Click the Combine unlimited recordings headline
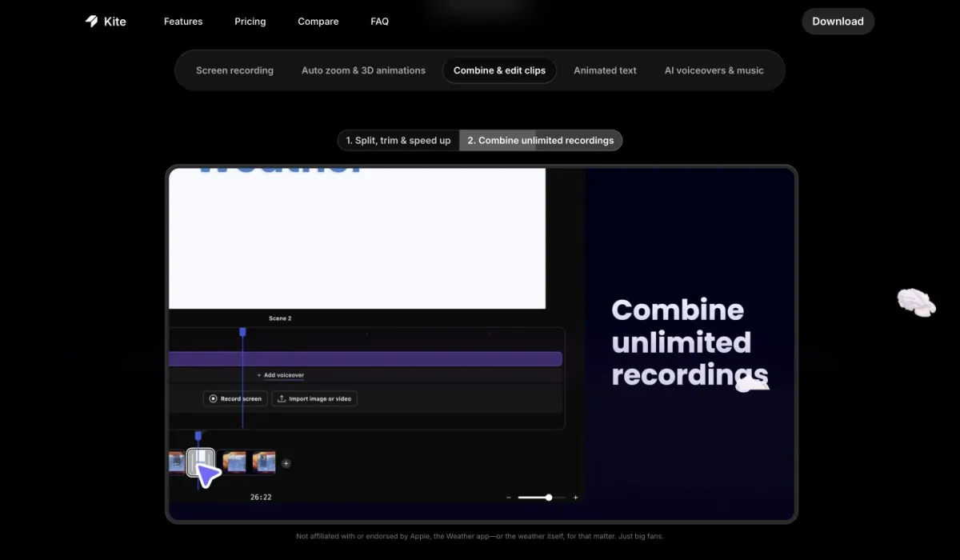960x560 pixels. point(690,342)
